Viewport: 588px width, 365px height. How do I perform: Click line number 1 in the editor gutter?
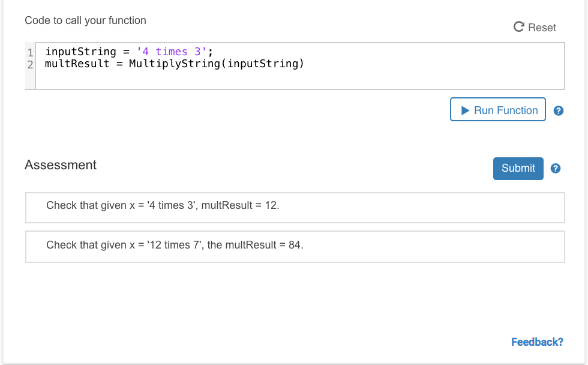[x=31, y=52]
